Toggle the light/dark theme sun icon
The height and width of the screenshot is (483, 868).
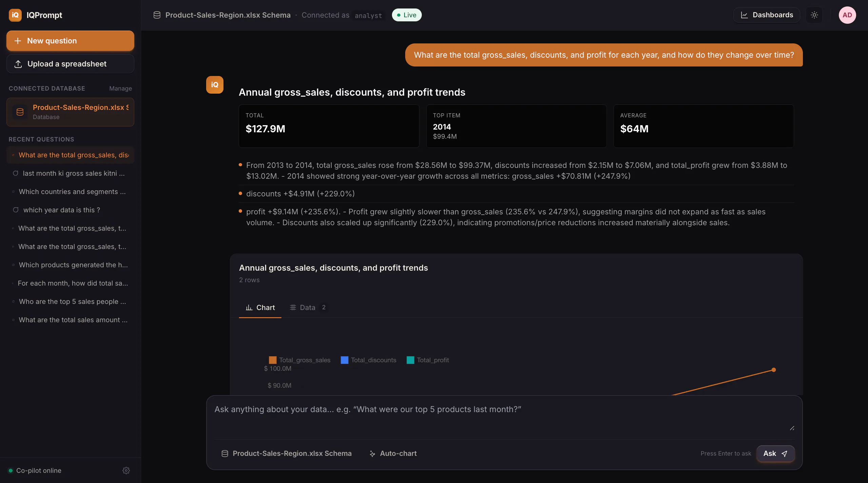pos(814,15)
